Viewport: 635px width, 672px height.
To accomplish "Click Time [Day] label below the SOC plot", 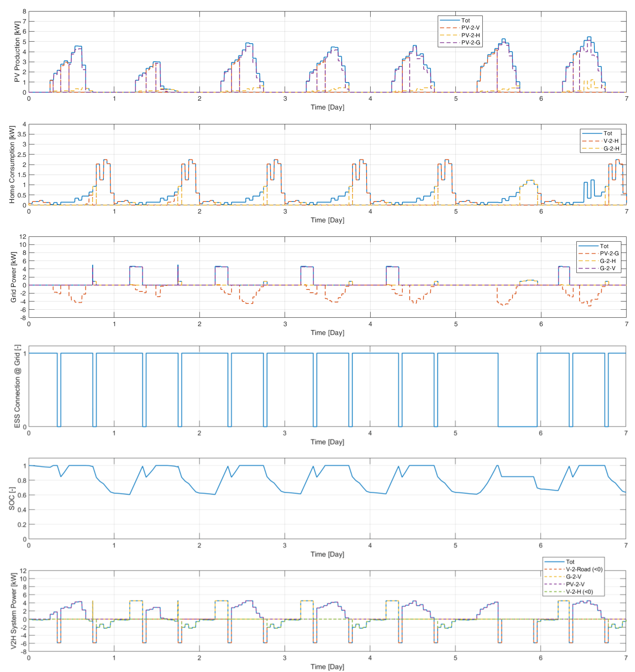I will [x=327, y=554].
